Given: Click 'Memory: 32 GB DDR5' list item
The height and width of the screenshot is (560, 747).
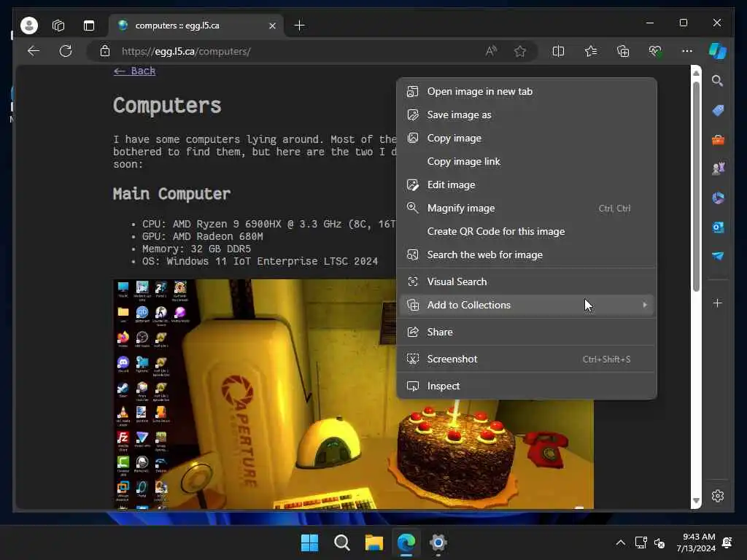Looking at the screenshot, I should tap(196, 249).
